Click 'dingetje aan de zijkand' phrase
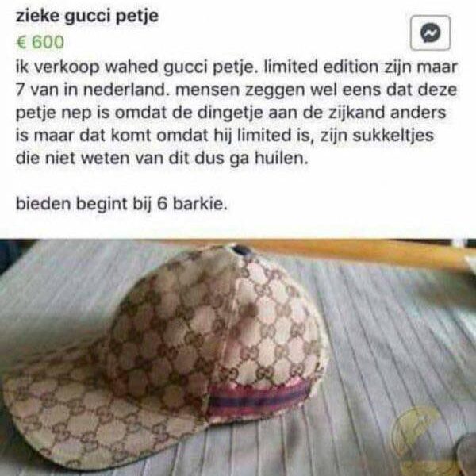 (291, 113)
